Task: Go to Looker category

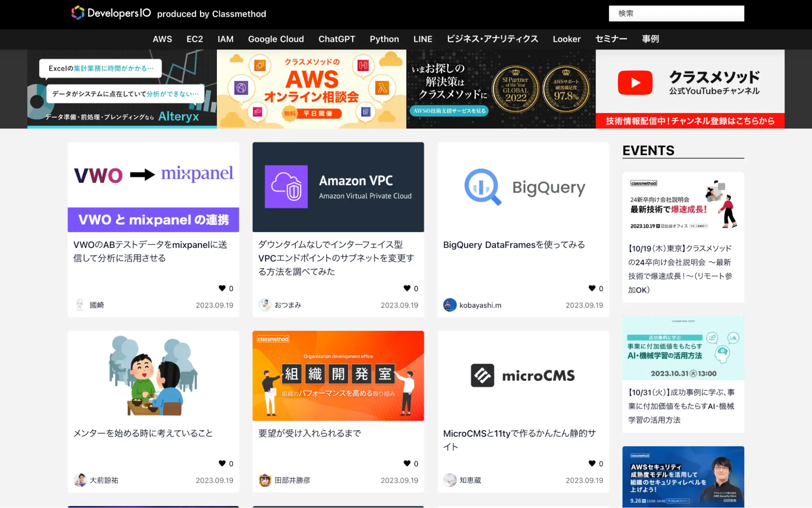Action: click(567, 39)
